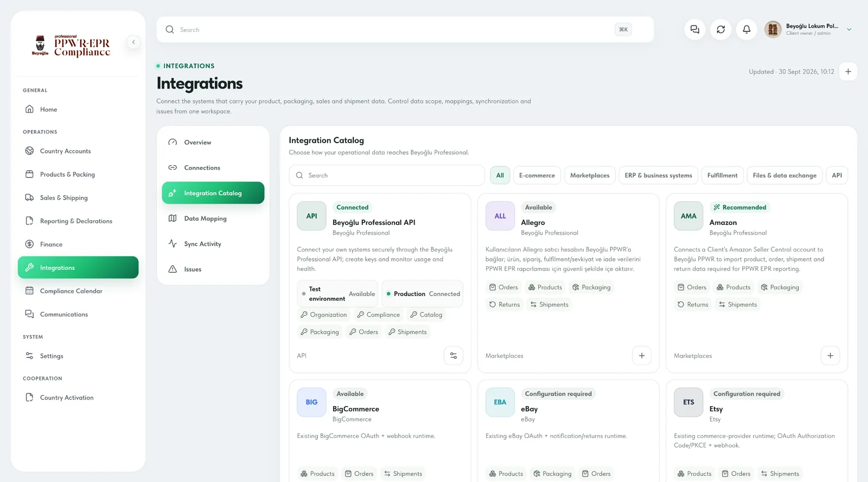Filter catalog by Marketplaces chip

[x=590, y=176]
